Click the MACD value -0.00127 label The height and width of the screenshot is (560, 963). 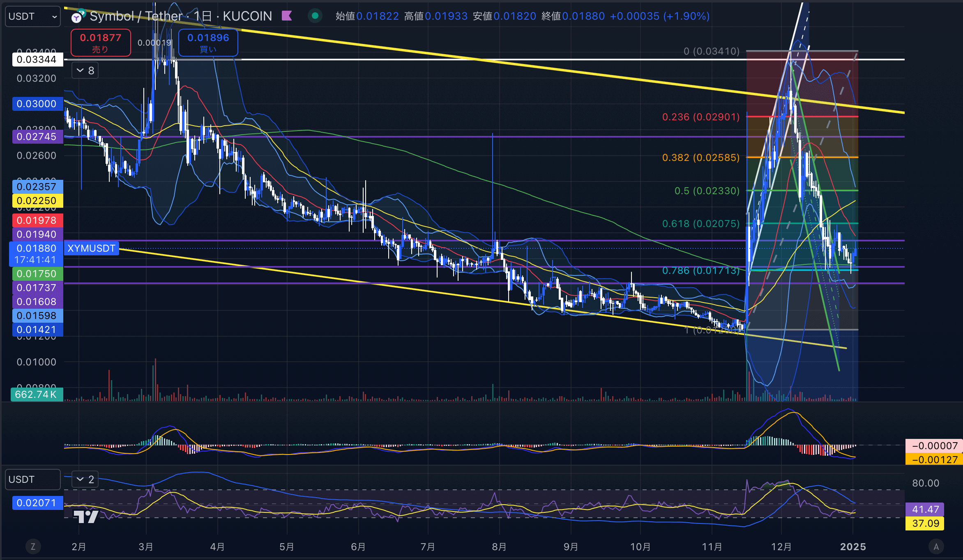(x=934, y=460)
